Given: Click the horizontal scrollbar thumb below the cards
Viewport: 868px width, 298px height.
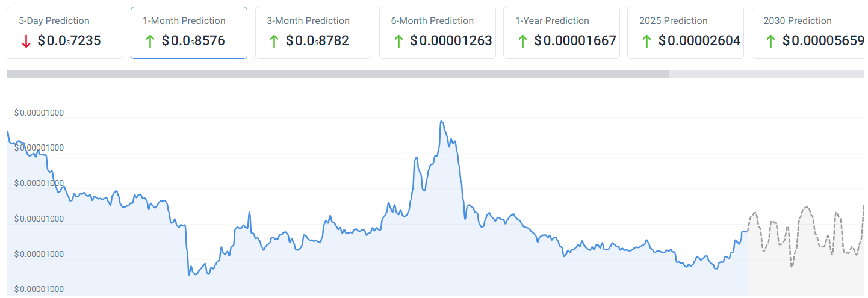Looking at the screenshot, I should (x=338, y=74).
